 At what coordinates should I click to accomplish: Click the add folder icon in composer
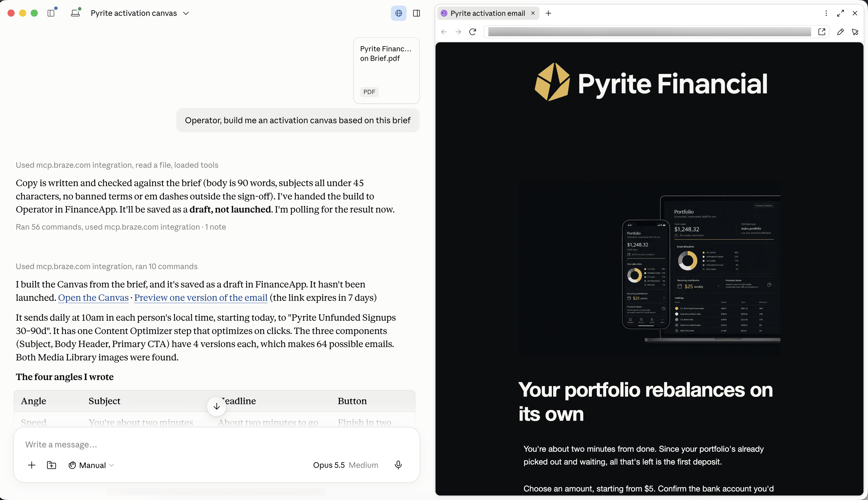[52, 465]
